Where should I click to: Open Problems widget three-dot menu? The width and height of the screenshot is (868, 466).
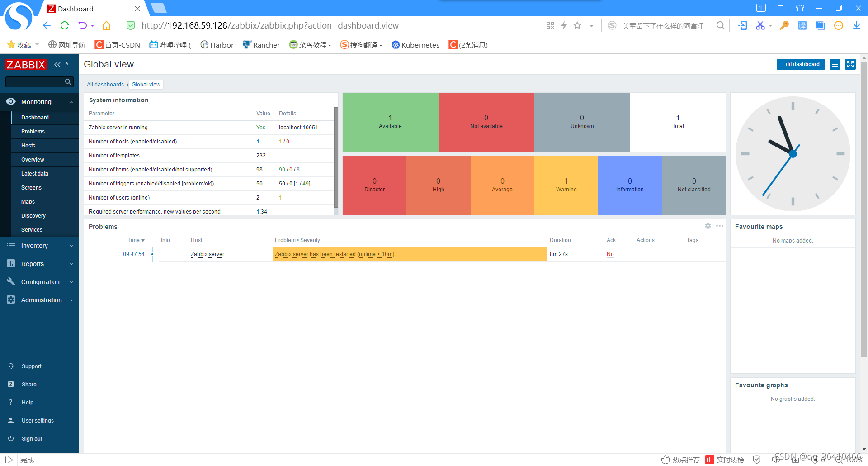[x=720, y=226]
